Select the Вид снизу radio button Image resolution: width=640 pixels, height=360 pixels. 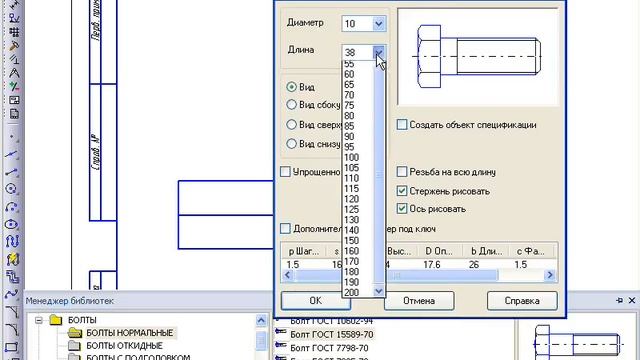(291, 144)
